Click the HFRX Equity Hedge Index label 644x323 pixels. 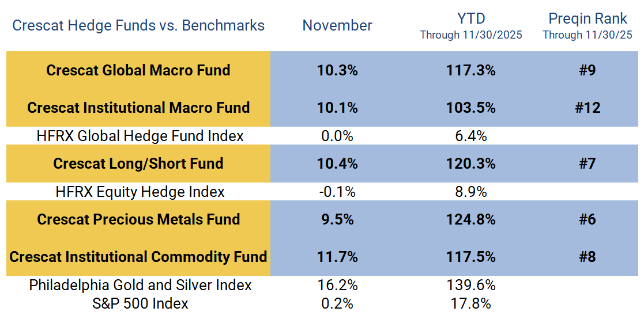tap(140, 192)
